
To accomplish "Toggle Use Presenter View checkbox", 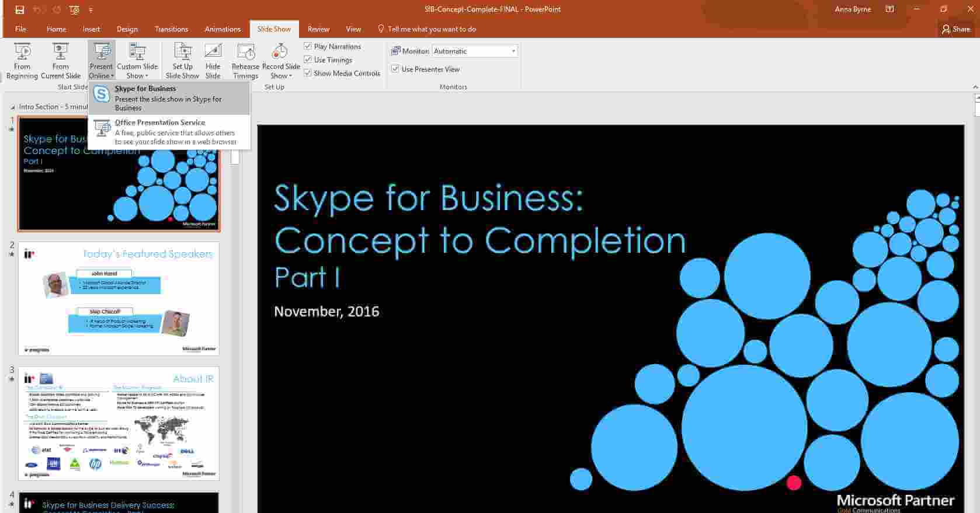I will pos(395,69).
